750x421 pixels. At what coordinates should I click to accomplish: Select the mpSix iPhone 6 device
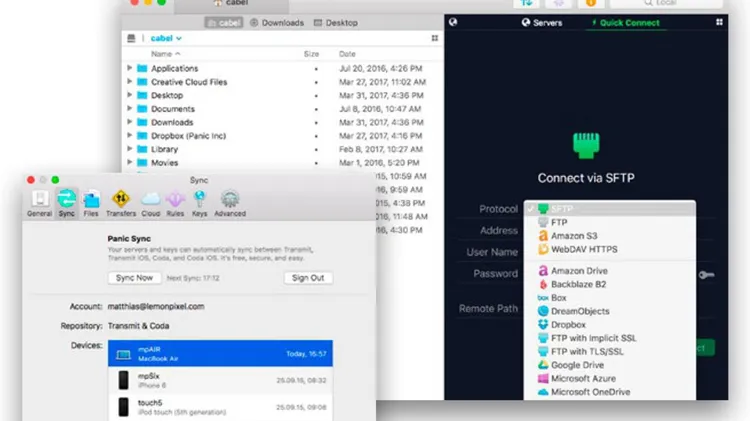click(x=220, y=380)
